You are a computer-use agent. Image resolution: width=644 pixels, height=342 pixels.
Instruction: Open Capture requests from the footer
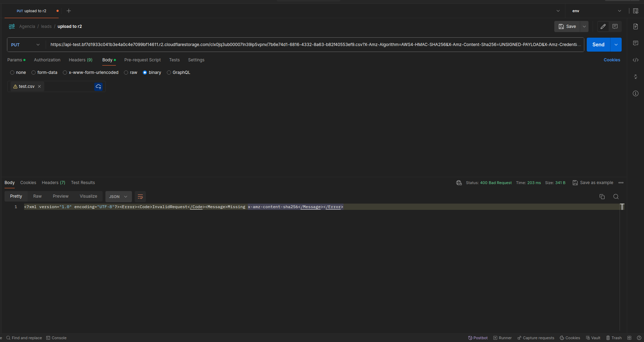pyautogui.click(x=536, y=337)
